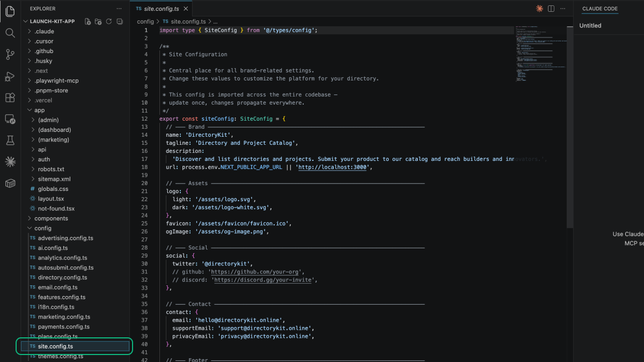The height and width of the screenshot is (362, 644).
Task: Click the New File icon in Explorer
Action: (87, 21)
